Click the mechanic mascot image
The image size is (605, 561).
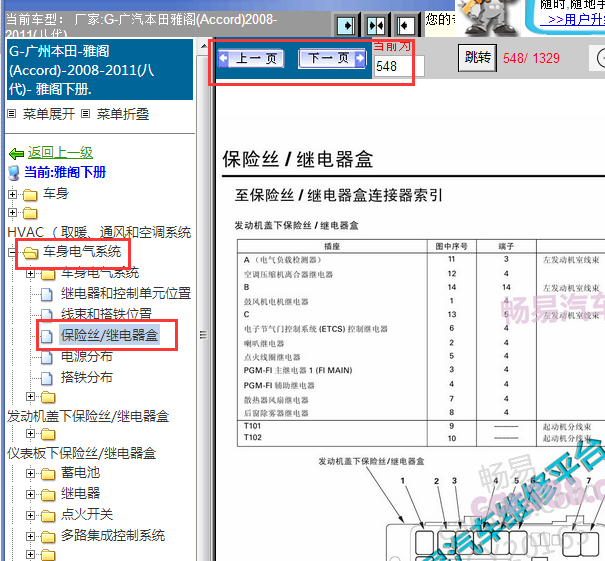[x=487, y=16]
